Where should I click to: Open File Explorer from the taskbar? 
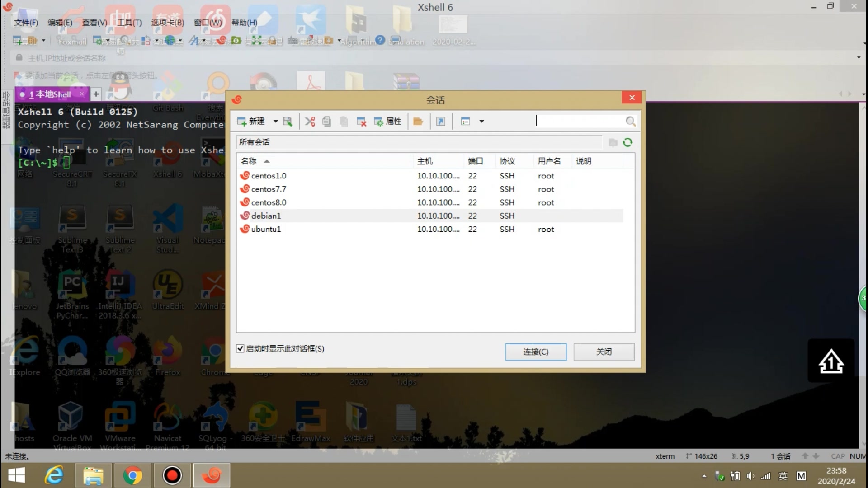[x=93, y=475]
